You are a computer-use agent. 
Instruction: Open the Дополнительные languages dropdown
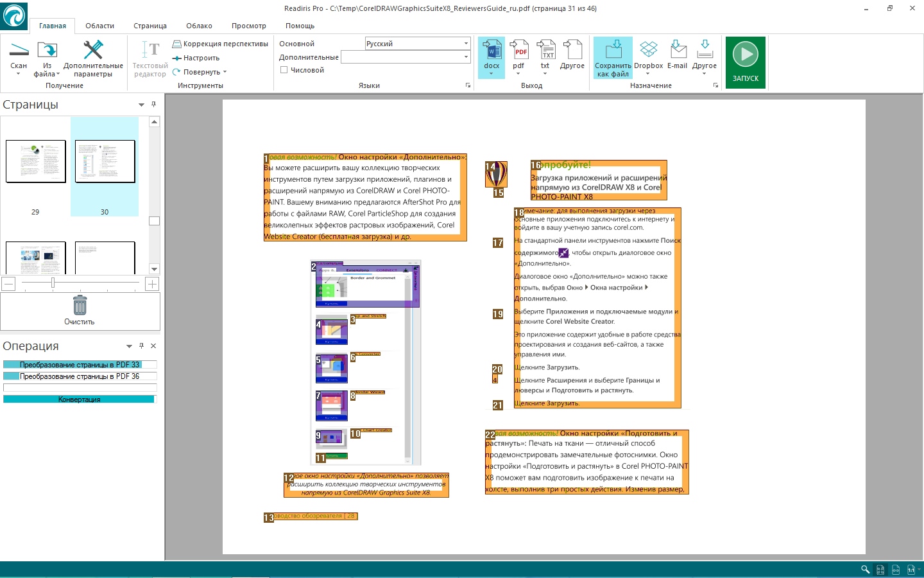[x=466, y=57]
